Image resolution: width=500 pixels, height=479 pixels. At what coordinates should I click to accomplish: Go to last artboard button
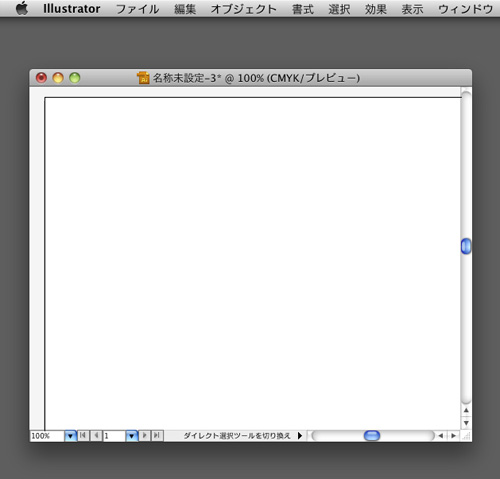(x=157, y=435)
